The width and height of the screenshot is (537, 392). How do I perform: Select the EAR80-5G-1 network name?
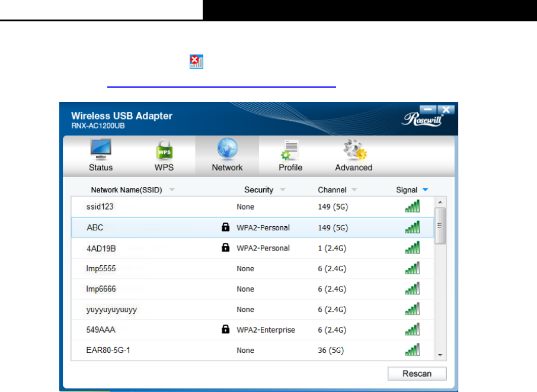pos(108,351)
